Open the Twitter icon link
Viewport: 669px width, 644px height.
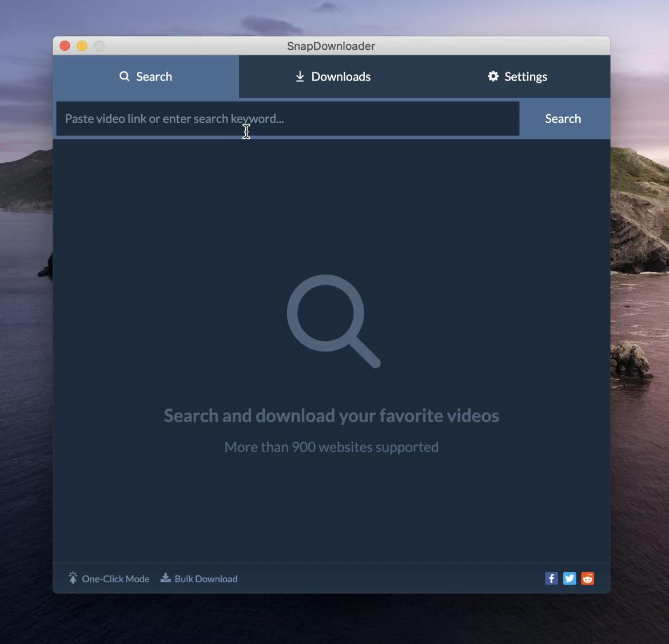570,578
